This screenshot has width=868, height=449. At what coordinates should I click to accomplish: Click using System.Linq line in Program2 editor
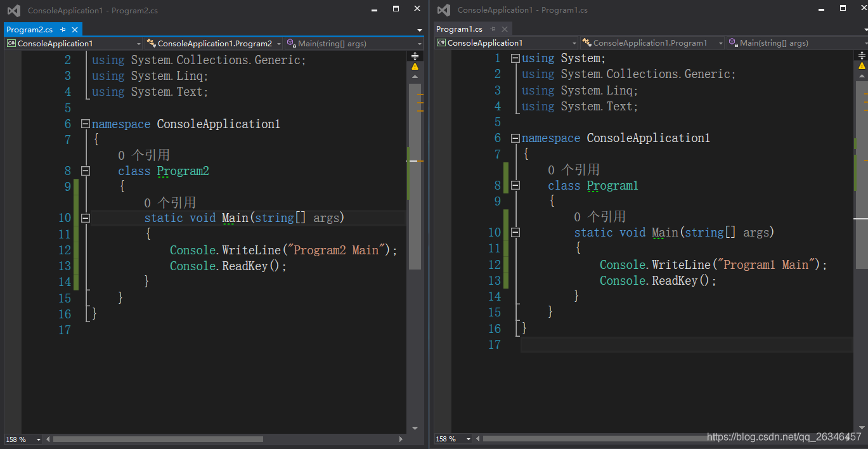[150, 76]
